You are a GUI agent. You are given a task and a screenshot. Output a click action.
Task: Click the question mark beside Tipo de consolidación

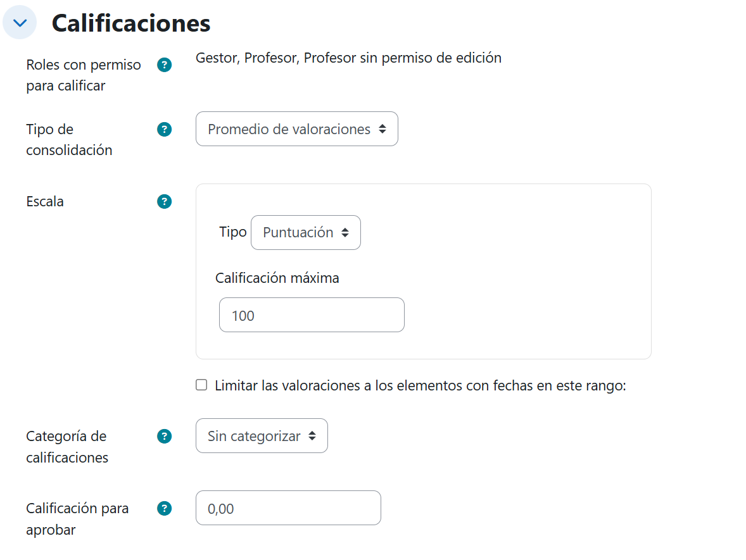(164, 129)
